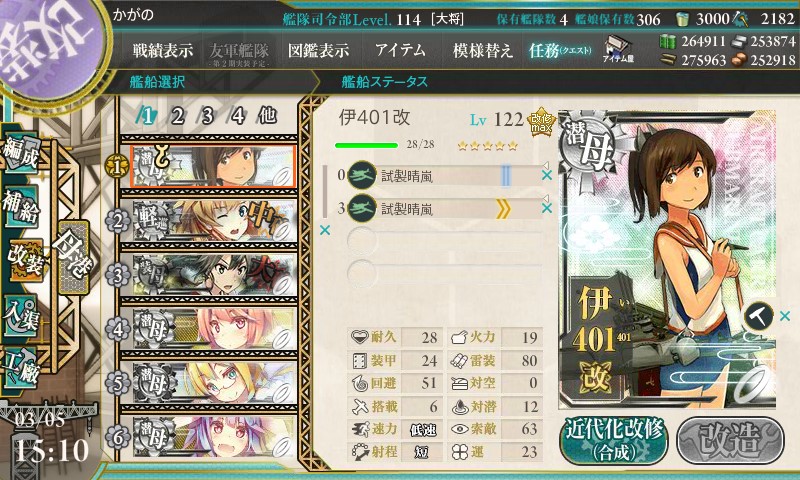Switch to fleet number 2
800x480 pixels.
click(x=177, y=116)
